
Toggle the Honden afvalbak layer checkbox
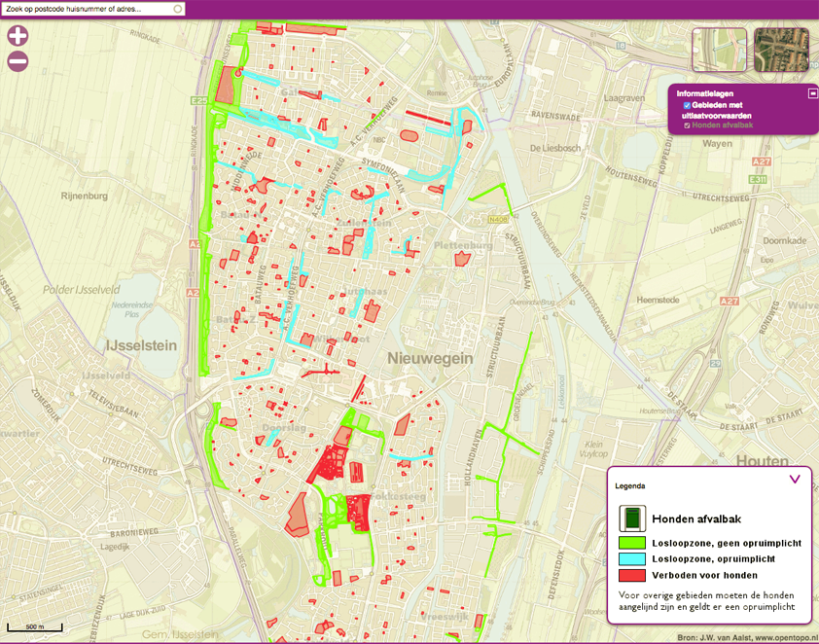pos(688,125)
